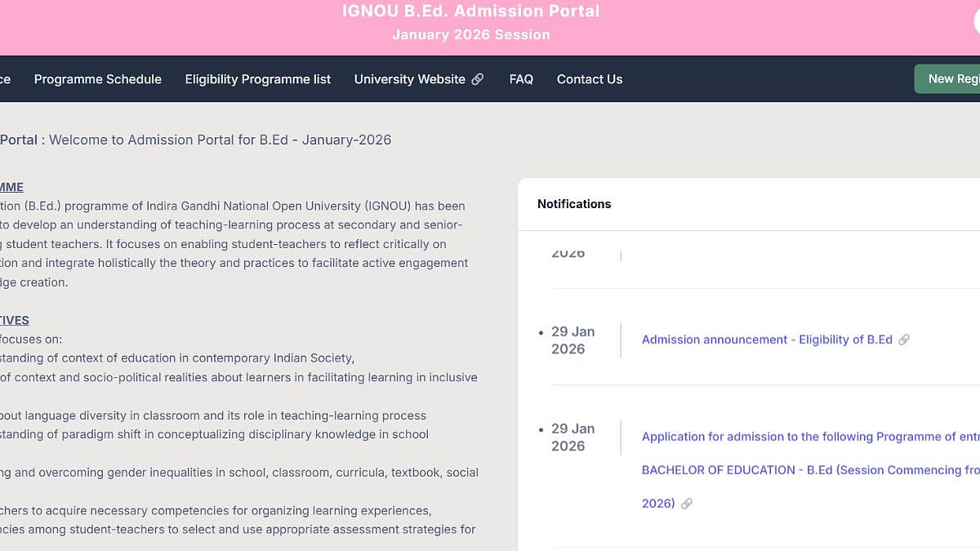Click the leftmost truncated navigation item ending in 'ce'
This screenshot has height=551, width=980.
pyautogui.click(x=7, y=79)
